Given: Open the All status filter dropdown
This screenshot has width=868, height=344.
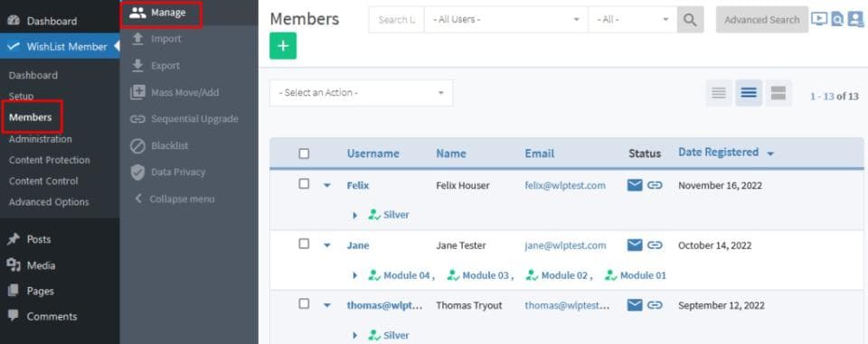Looking at the screenshot, I should [x=633, y=19].
